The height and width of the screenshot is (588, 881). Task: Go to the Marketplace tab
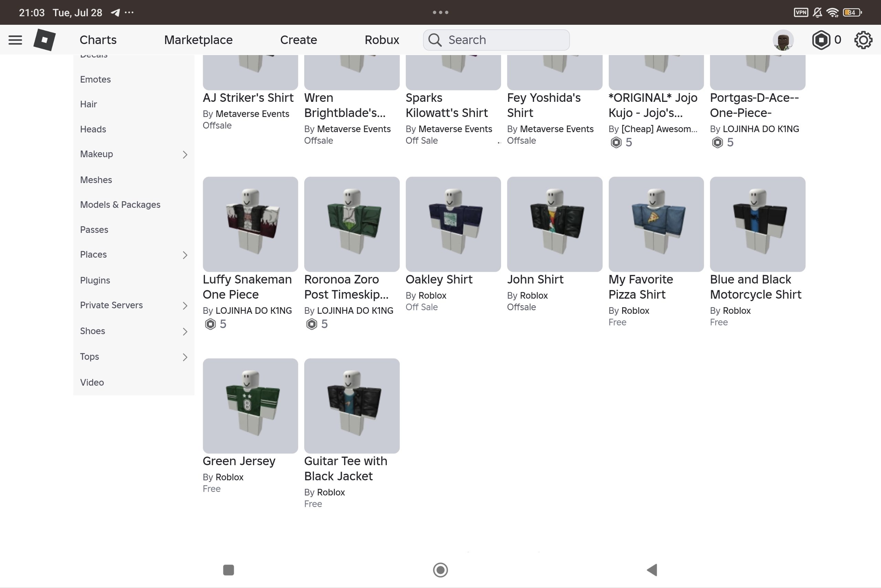click(199, 40)
